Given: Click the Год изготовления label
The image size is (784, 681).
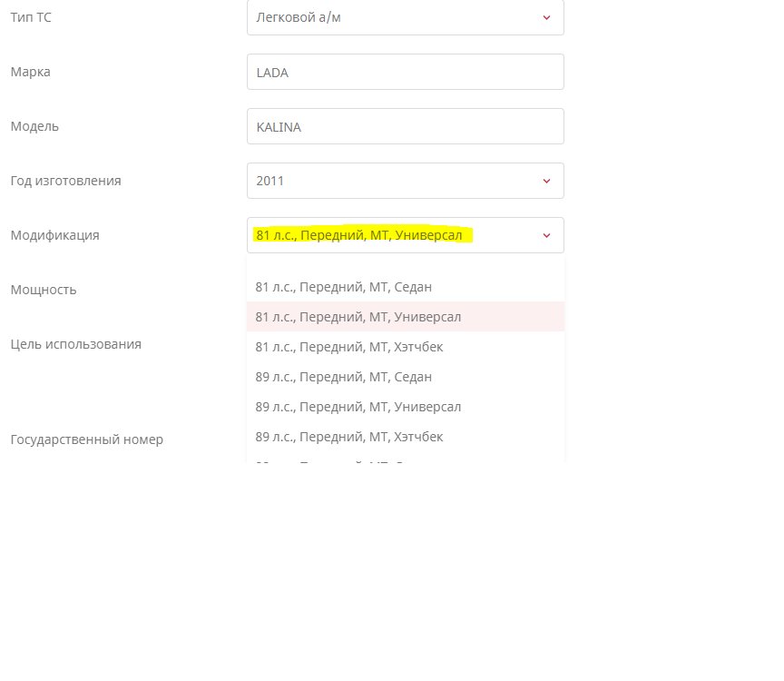Looking at the screenshot, I should pyautogui.click(x=66, y=181).
